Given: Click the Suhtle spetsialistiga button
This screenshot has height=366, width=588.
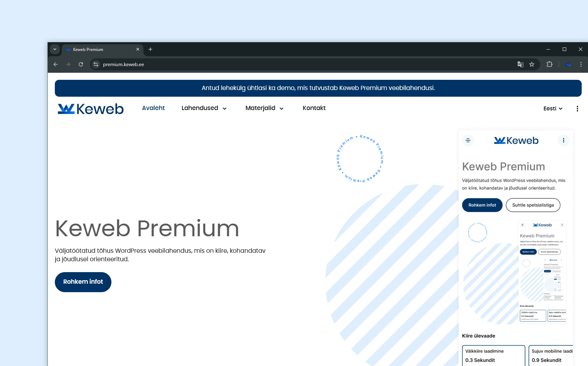Looking at the screenshot, I should click(x=533, y=205).
